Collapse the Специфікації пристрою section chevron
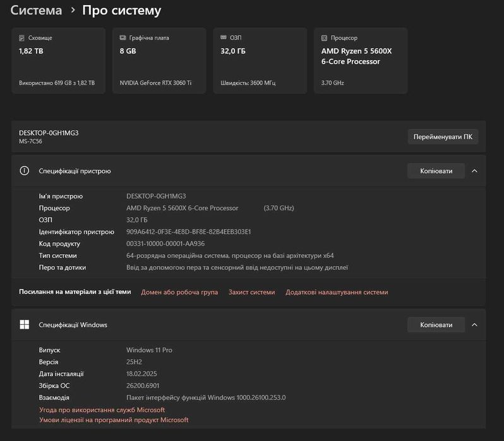Image resolution: width=504 pixels, height=441 pixels. (474, 171)
